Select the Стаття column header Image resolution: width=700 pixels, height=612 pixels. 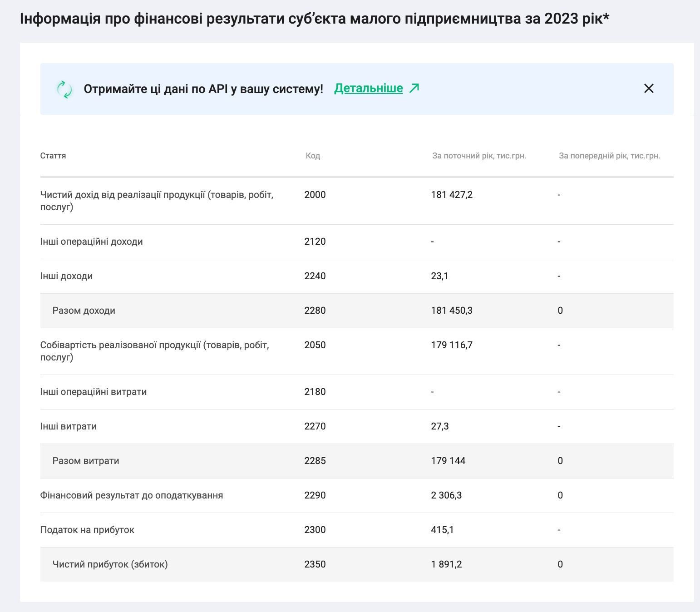pos(53,156)
